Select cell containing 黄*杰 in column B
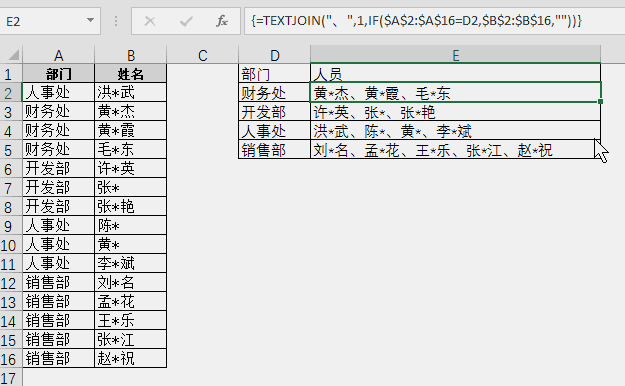Image resolution: width=625 pixels, height=386 pixels. [131, 111]
